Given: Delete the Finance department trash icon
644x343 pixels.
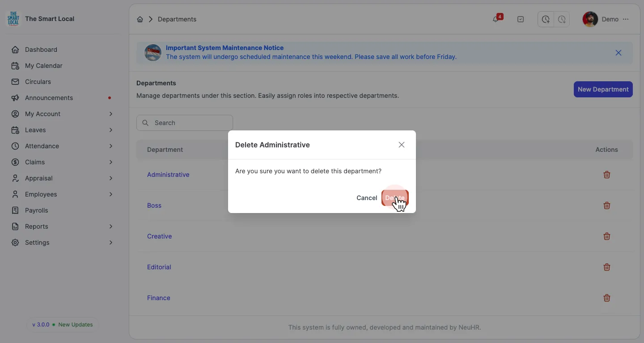Looking at the screenshot, I should pos(607,298).
